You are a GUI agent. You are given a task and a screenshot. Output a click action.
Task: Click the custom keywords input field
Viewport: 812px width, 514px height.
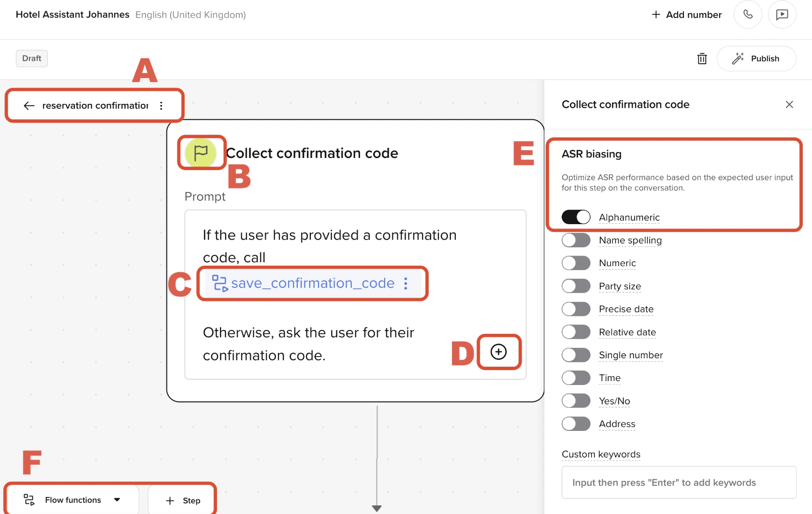(678, 482)
